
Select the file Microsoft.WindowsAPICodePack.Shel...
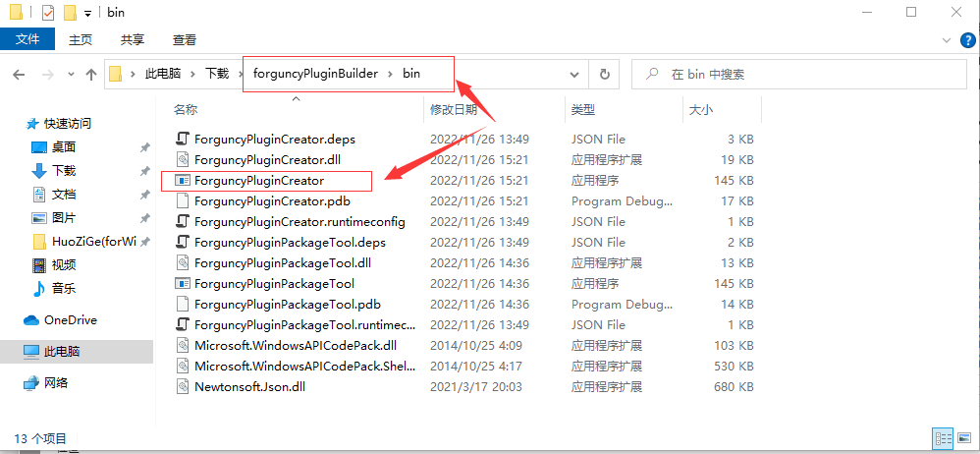point(304,366)
